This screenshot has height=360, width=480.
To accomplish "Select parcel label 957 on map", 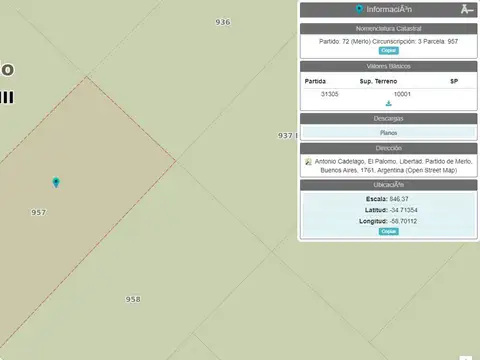I will tap(39, 212).
